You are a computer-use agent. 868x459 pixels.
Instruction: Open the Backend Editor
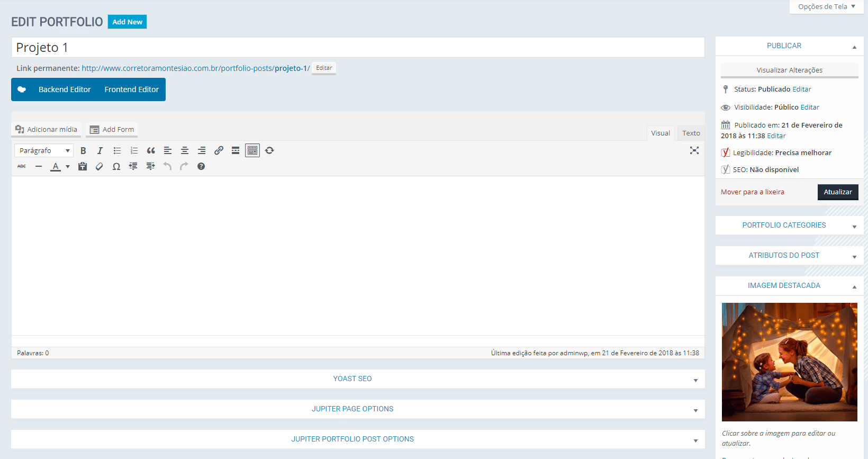pos(65,89)
